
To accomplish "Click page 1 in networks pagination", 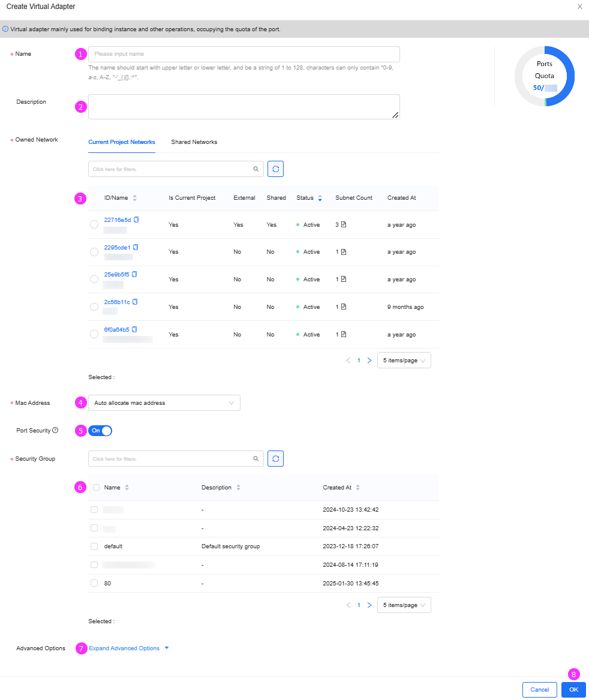I will 359,360.
